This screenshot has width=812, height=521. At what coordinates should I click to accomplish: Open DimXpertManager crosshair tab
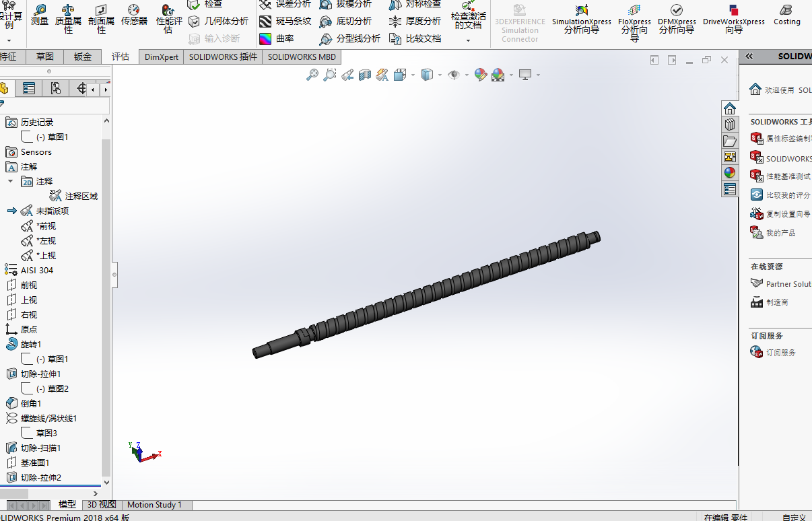coord(81,88)
